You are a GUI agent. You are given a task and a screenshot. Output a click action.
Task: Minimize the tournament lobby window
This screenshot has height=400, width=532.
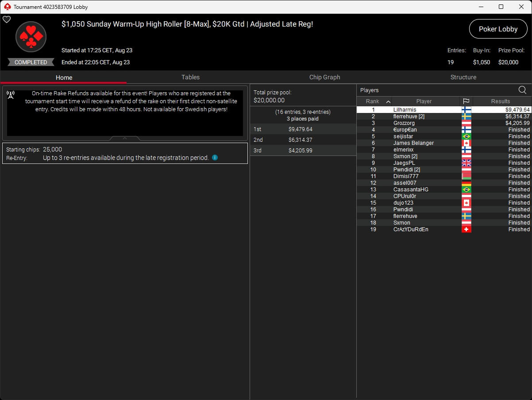pyautogui.click(x=480, y=7)
